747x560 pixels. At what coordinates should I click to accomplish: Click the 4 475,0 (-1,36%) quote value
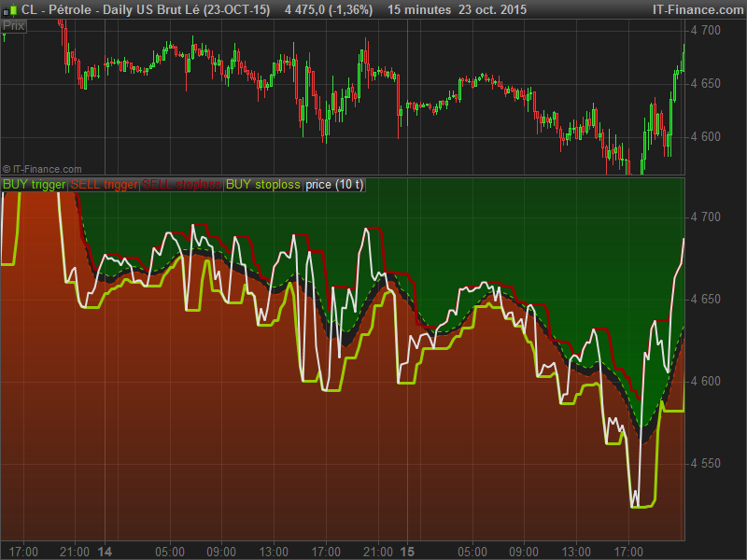pyautogui.click(x=329, y=9)
